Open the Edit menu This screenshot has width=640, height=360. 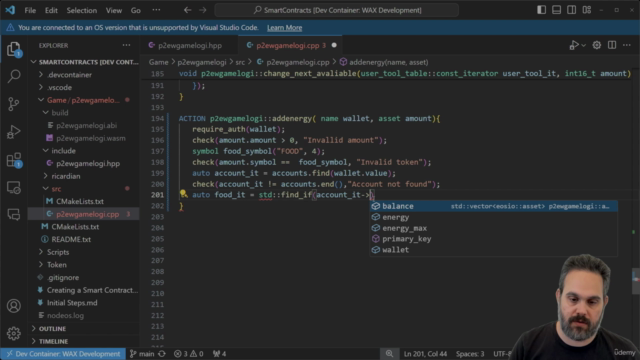(x=51, y=10)
